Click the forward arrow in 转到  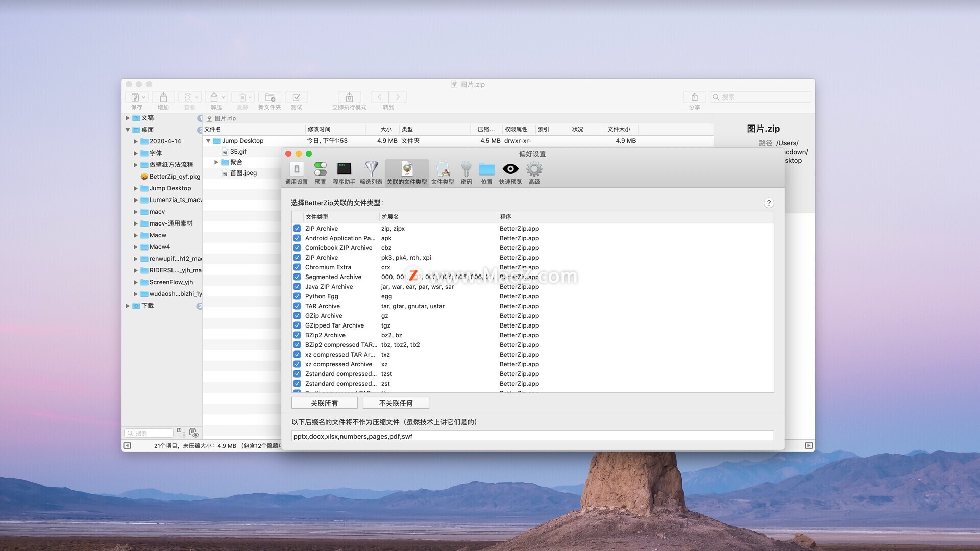(398, 97)
